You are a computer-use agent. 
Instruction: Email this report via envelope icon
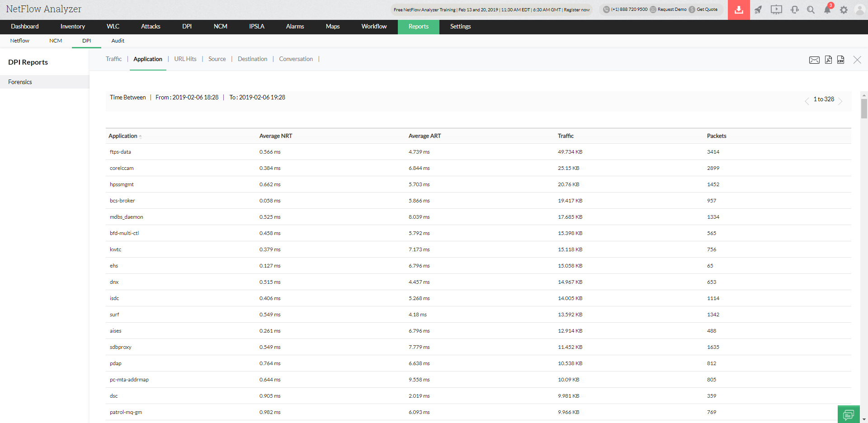coord(814,60)
